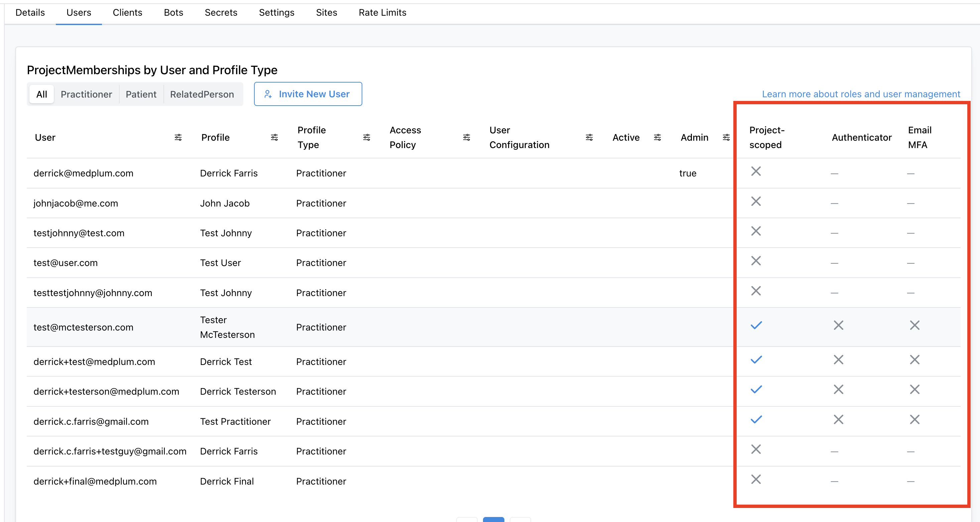The height and width of the screenshot is (522, 980).
Task: Open the User column filter icon
Action: tap(178, 137)
